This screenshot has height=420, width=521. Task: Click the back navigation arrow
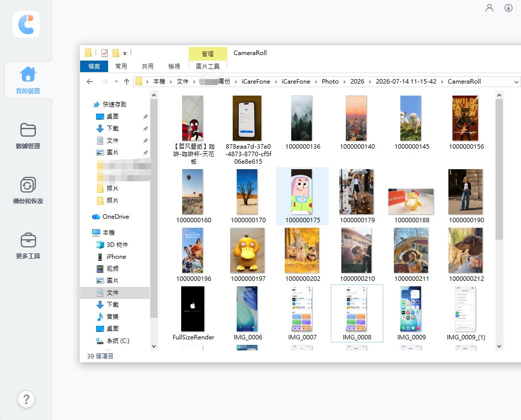point(90,82)
